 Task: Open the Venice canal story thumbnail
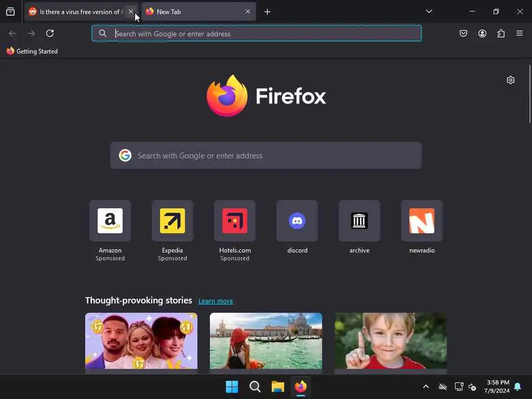pyautogui.click(x=266, y=341)
